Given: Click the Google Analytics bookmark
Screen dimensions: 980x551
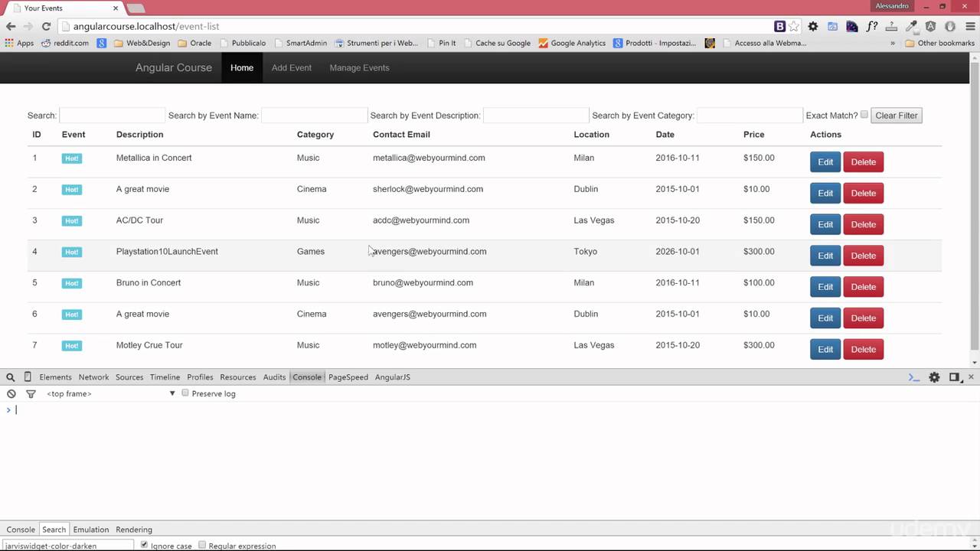Looking at the screenshot, I should [572, 43].
